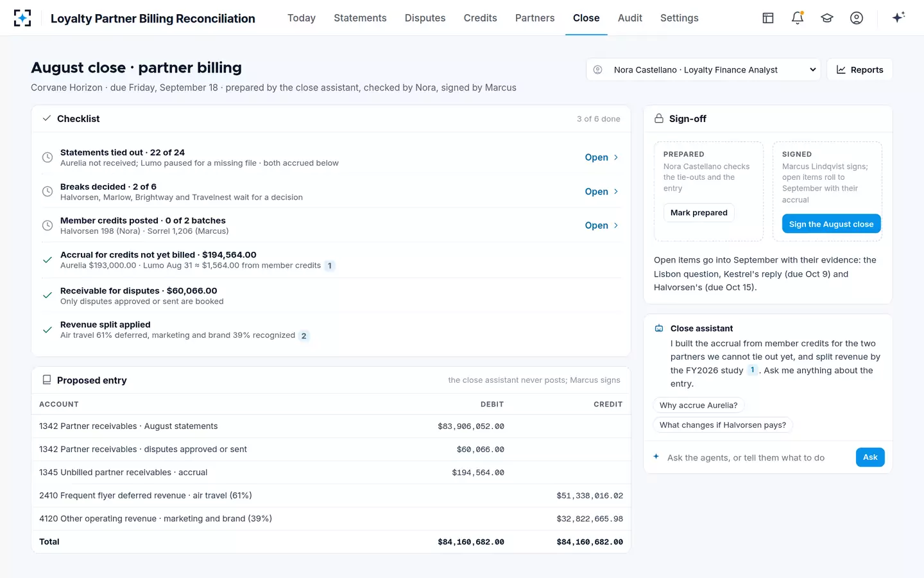Open footnote 1 on the Accrual row
Image resolution: width=924 pixels, height=578 pixels.
tap(330, 266)
